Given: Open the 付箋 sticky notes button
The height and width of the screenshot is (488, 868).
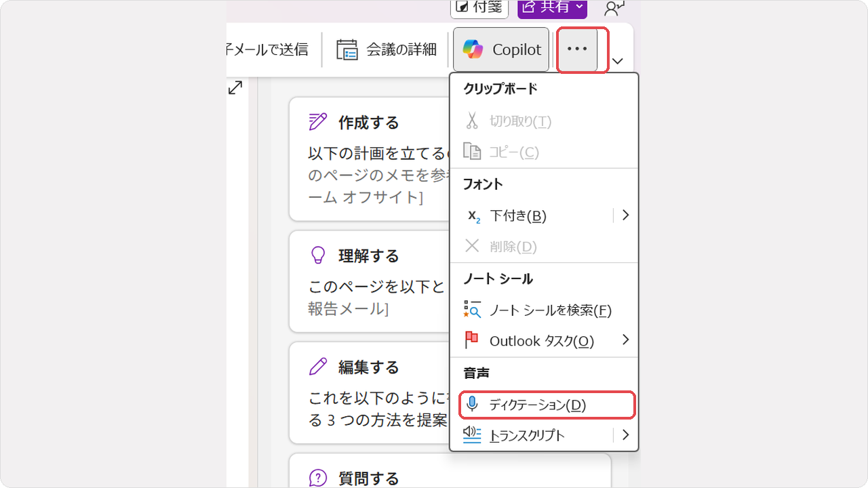Looking at the screenshot, I should coord(479,7).
